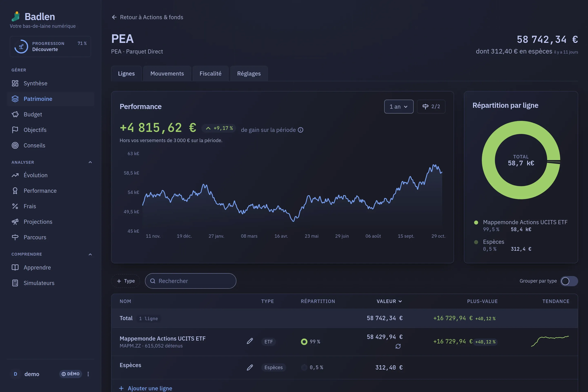
Task: Sort by the VALEUR column header
Action: (389, 301)
